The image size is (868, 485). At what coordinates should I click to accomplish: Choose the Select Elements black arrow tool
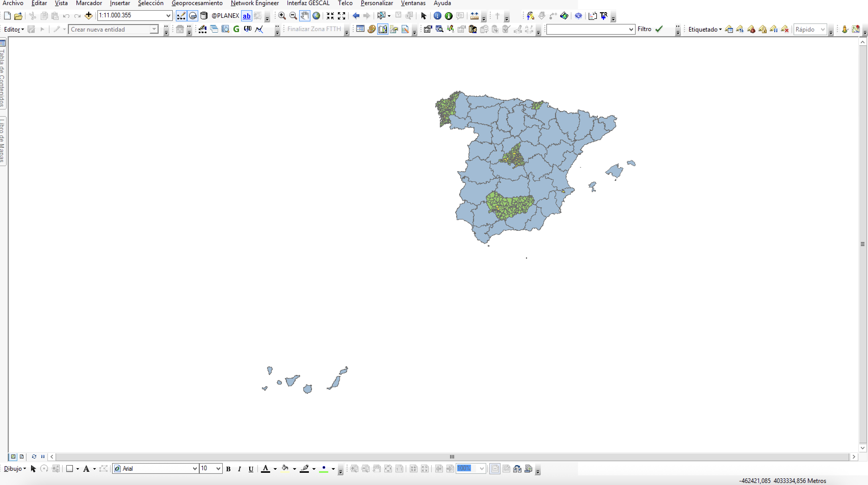[424, 16]
